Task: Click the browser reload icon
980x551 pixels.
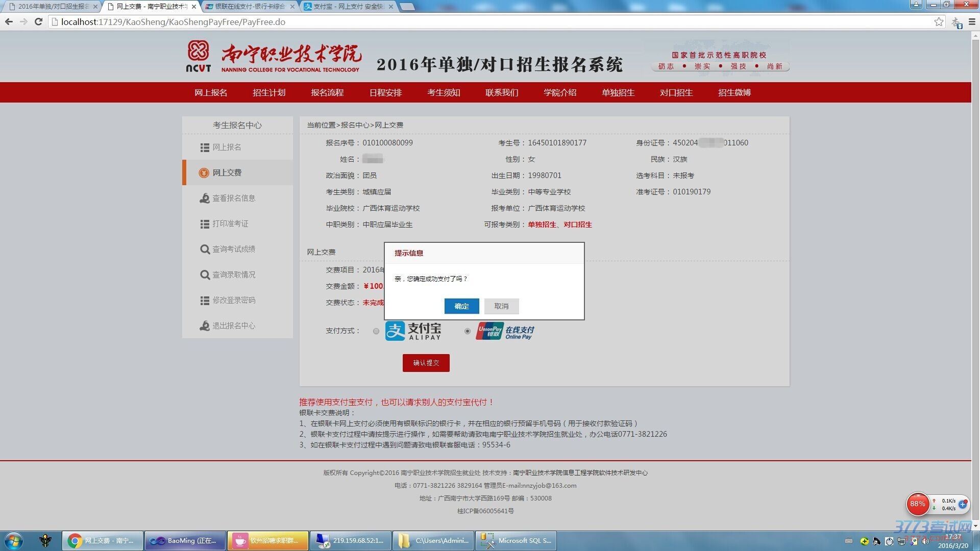Action: tap(38, 22)
